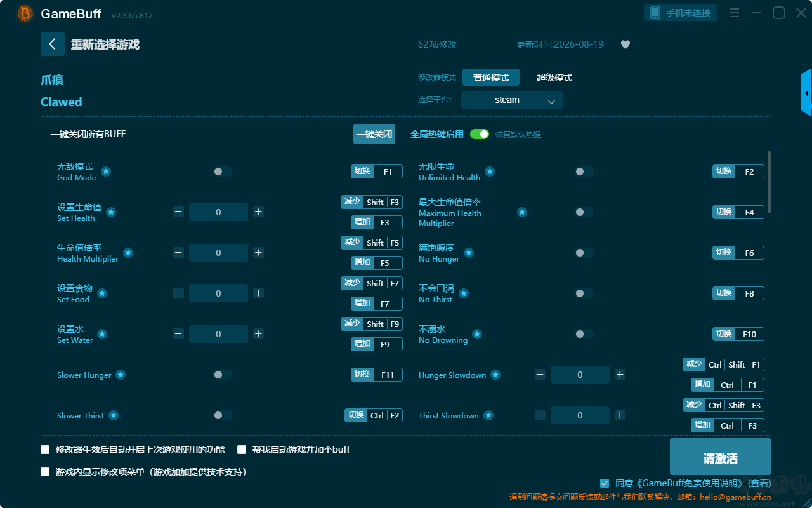Enable Maximum Health Multiplier switch
Screen dimensions: 812x508
[584, 212]
